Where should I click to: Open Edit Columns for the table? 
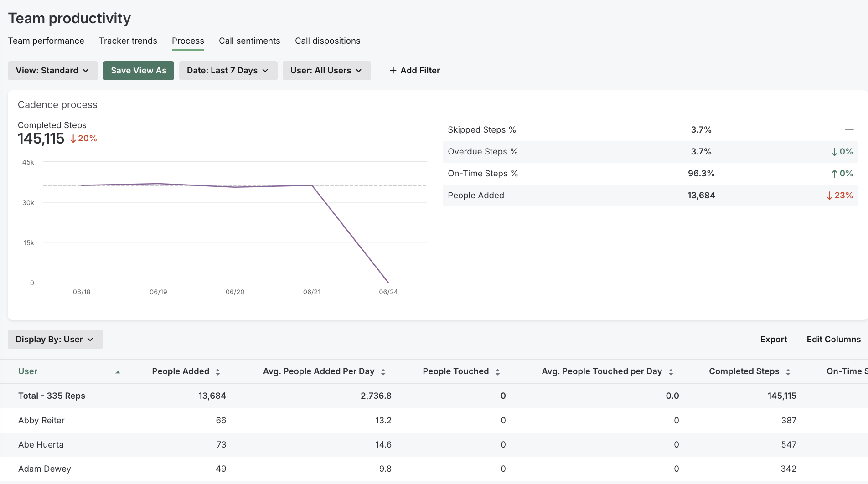click(x=833, y=339)
